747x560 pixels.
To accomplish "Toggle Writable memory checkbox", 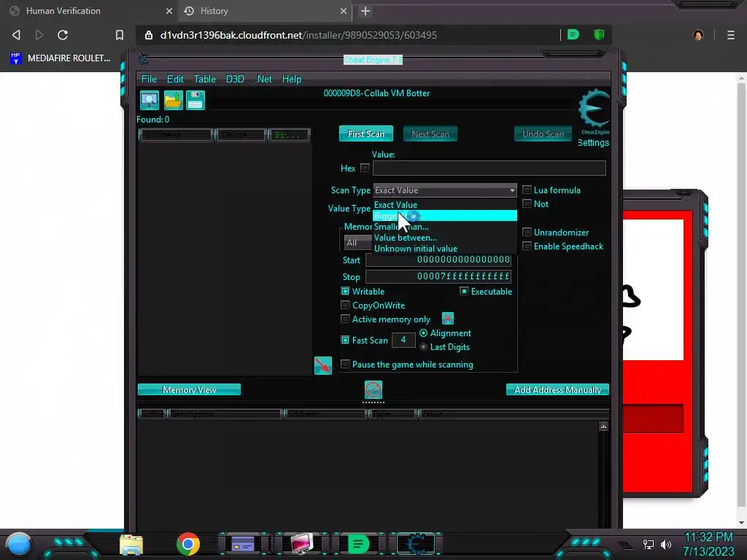I will click(x=345, y=291).
